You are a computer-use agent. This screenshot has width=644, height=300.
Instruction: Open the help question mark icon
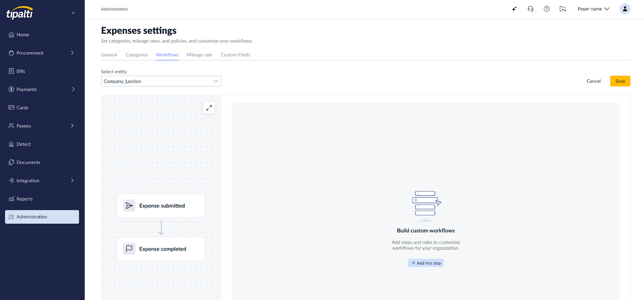pos(547,9)
